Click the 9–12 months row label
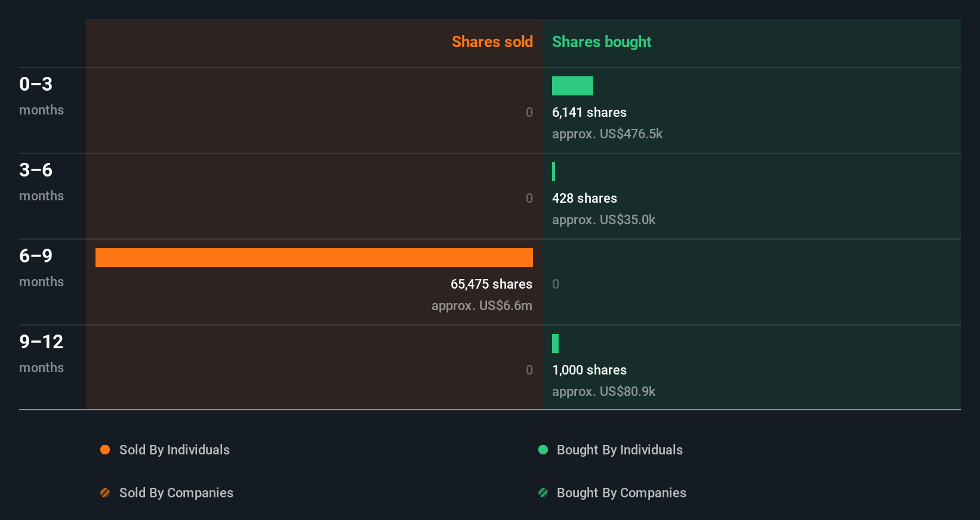Screen dimensions: 980x520 (x=41, y=354)
